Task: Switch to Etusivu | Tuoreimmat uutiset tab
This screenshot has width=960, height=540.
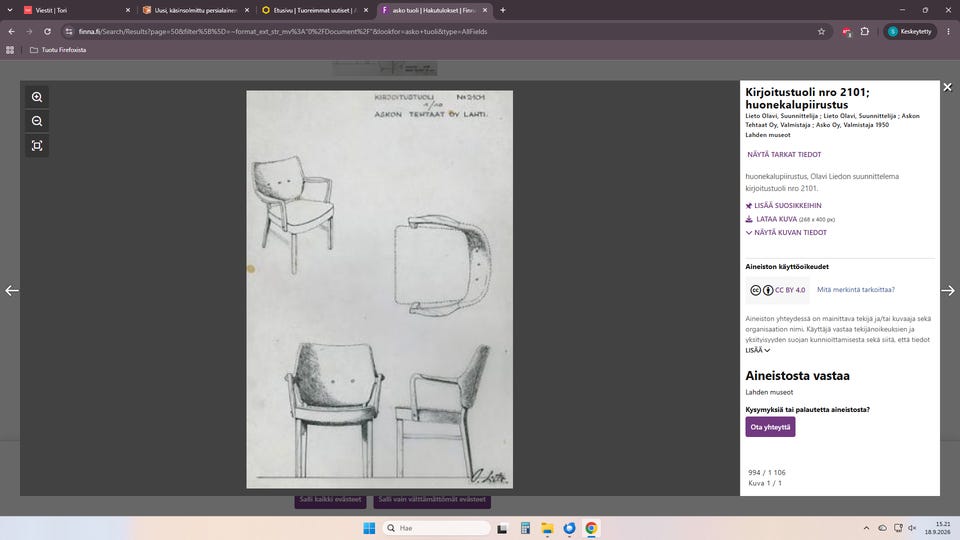Action: click(315, 10)
